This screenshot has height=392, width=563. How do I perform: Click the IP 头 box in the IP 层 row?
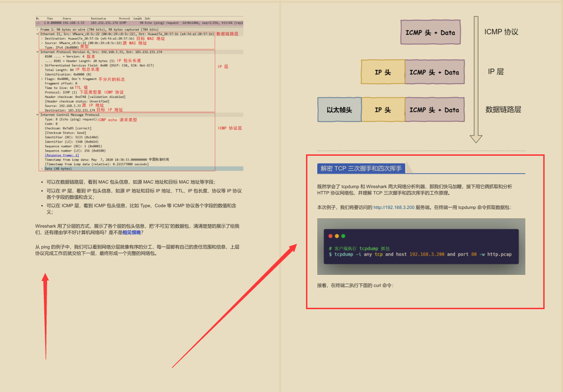point(383,72)
